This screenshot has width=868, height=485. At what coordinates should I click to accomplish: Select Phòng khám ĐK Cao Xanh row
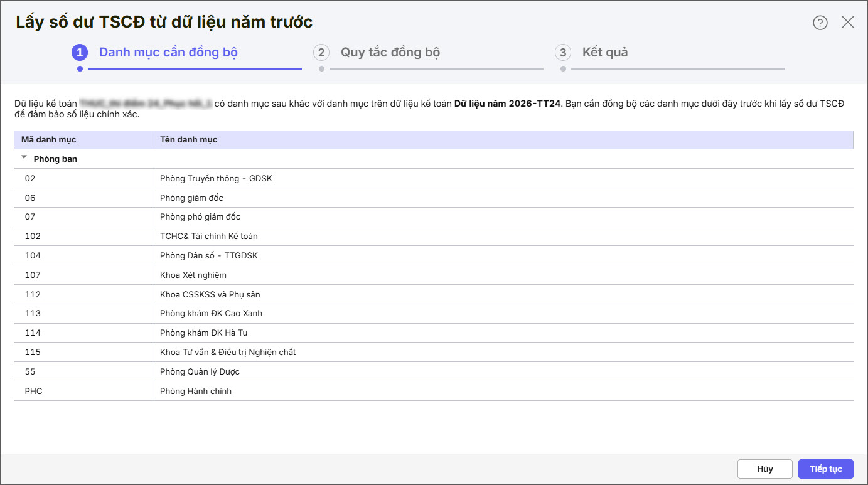tap(211, 313)
